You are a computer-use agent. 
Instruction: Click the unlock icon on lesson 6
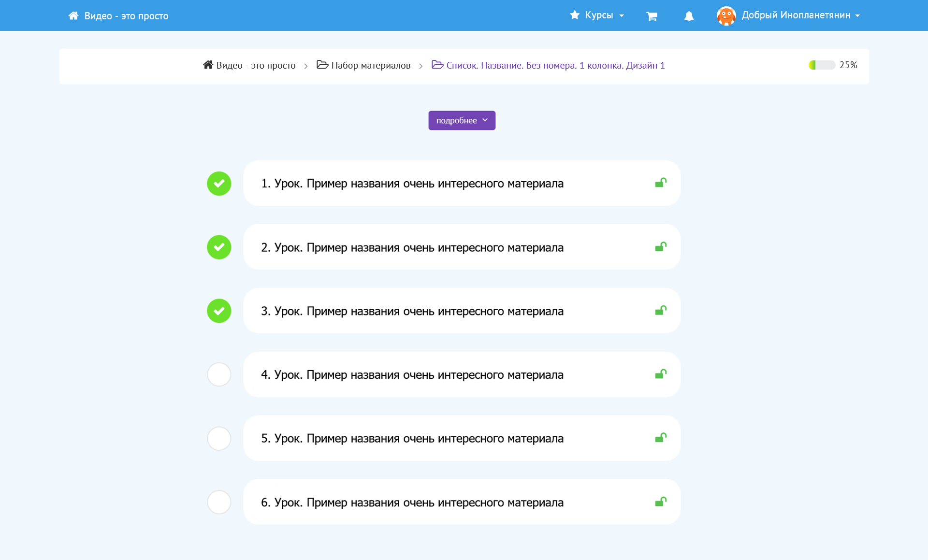(x=660, y=502)
